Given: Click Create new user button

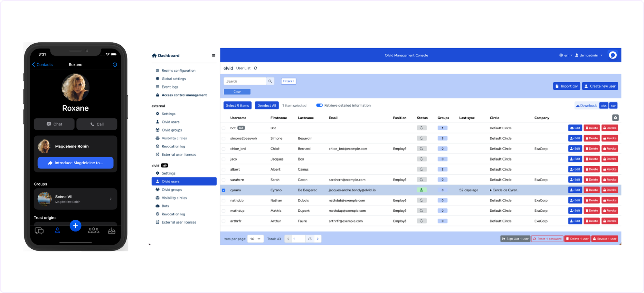Looking at the screenshot, I should (x=600, y=86).
